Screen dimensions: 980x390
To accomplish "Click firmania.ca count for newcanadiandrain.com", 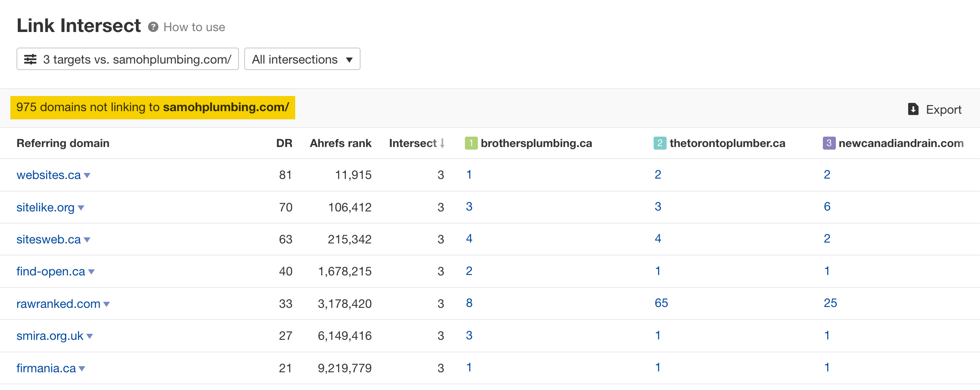I will pyautogui.click(x=827, y=368).
